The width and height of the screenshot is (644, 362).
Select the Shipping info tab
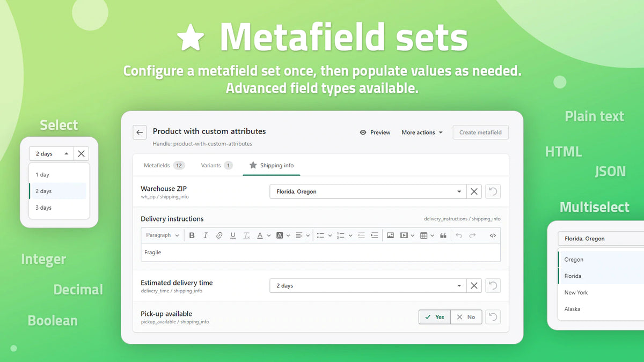coord(272,165)
